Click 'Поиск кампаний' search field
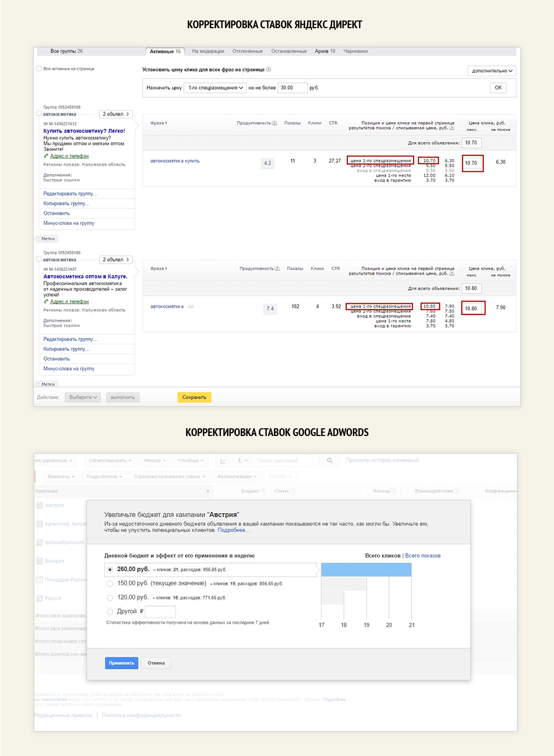554x756 pixels. 287,460
